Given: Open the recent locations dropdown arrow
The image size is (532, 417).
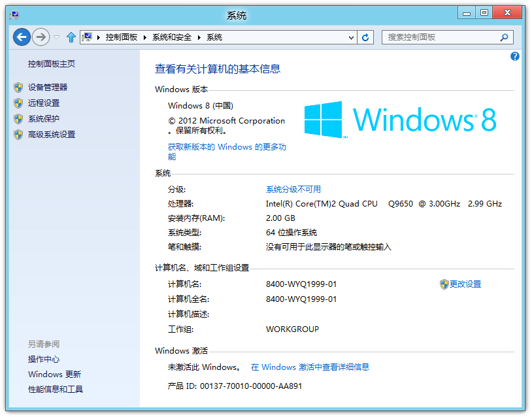Looking at the screenshot, I should coord(57,37).
